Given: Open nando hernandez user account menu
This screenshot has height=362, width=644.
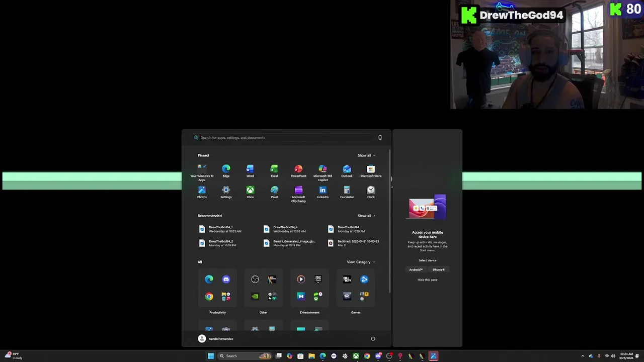Looking at the screenshot, I should 215,339.
